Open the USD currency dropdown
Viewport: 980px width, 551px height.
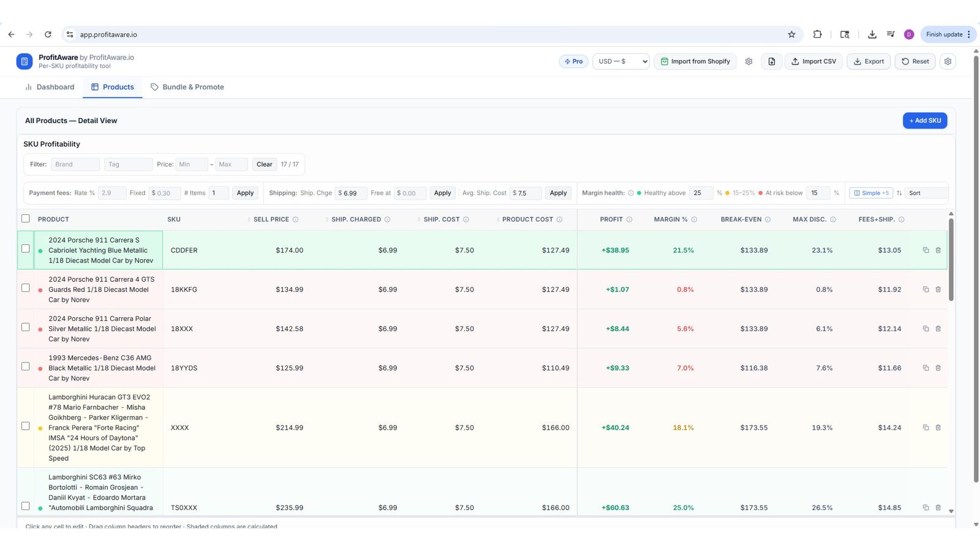point(621,61)
